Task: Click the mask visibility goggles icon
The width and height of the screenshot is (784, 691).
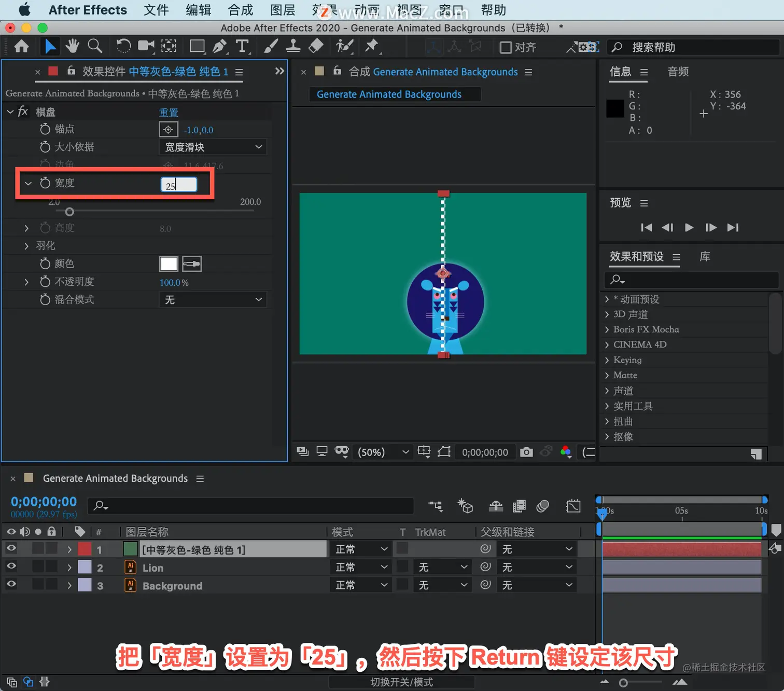Action: [341, 451]
